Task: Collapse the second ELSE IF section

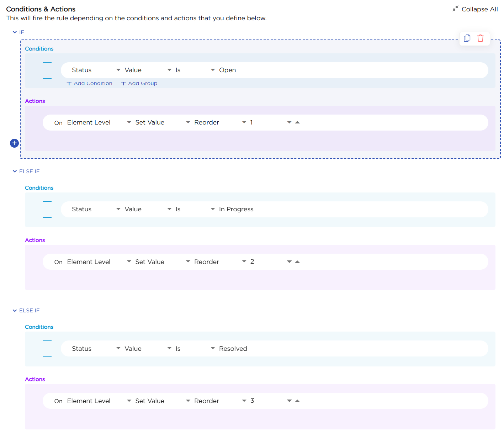Action: point(15,311)
